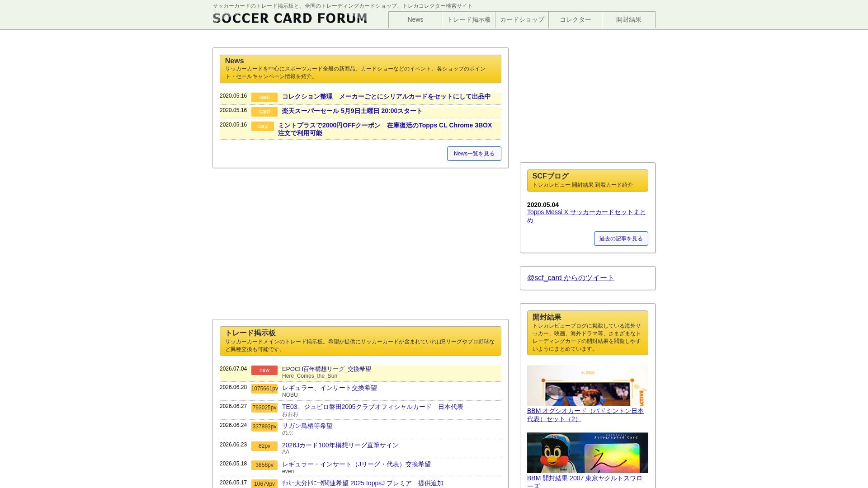Click trade date 2026.07.04
The width and height of the screenshot is (868, 488).
coord(233,369)
